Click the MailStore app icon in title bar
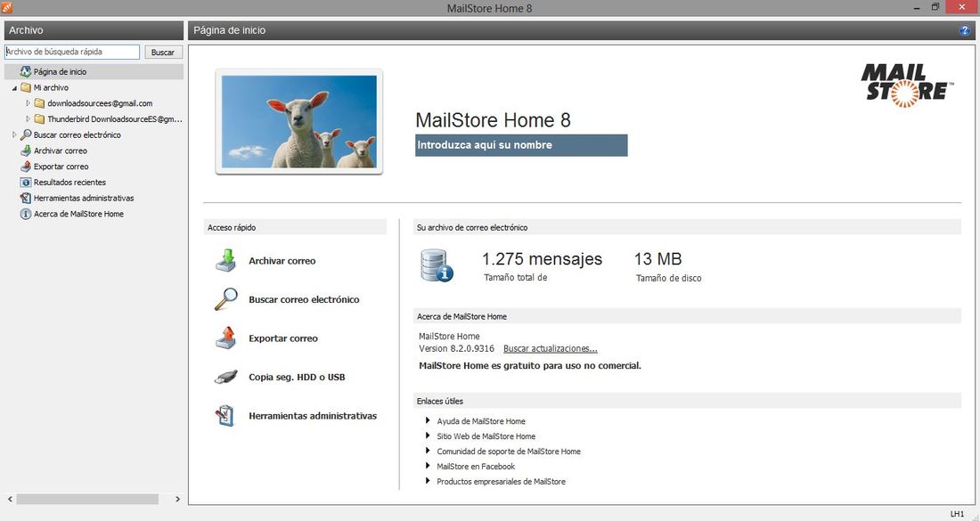 [7, 7]
